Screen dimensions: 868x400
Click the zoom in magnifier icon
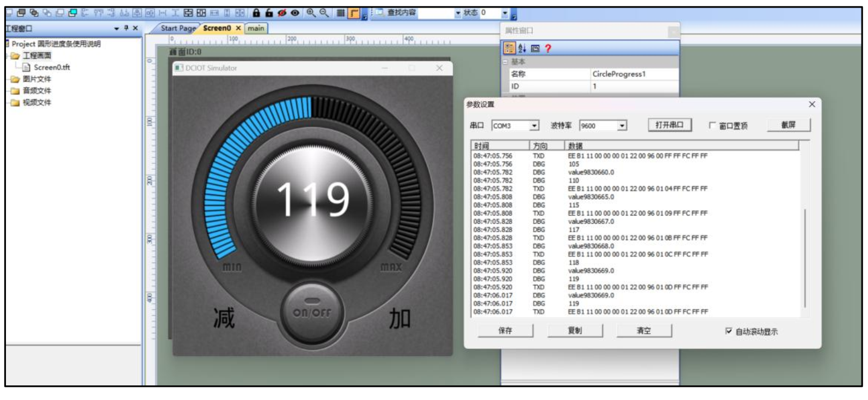(x=311, y=13)
